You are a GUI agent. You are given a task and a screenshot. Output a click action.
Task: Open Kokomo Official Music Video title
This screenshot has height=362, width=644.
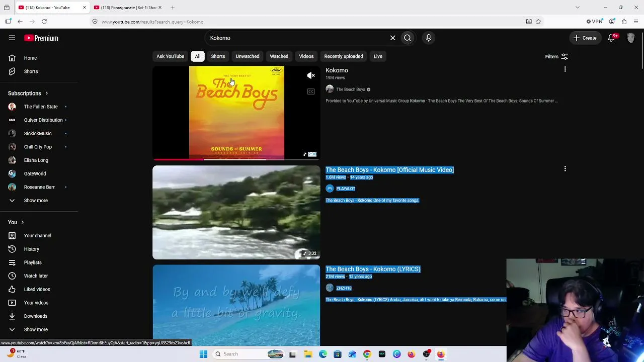click(x=389, y=170)
